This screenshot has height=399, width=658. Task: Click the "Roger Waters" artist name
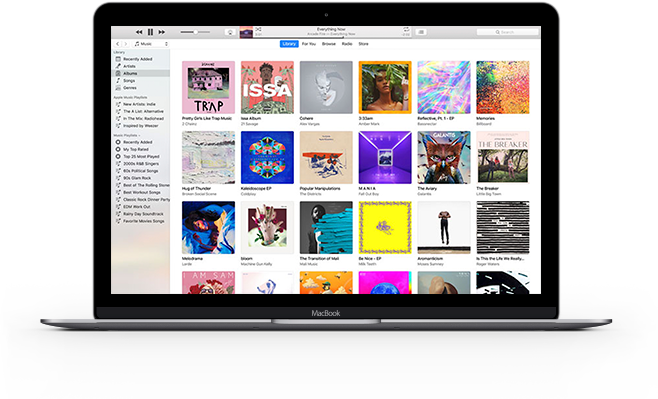(488, 264)
